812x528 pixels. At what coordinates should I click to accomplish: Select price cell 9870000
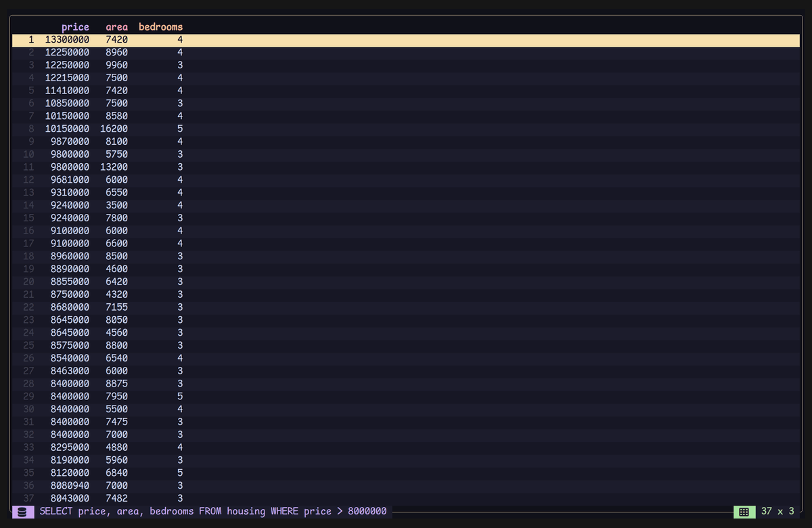[70, 141]
